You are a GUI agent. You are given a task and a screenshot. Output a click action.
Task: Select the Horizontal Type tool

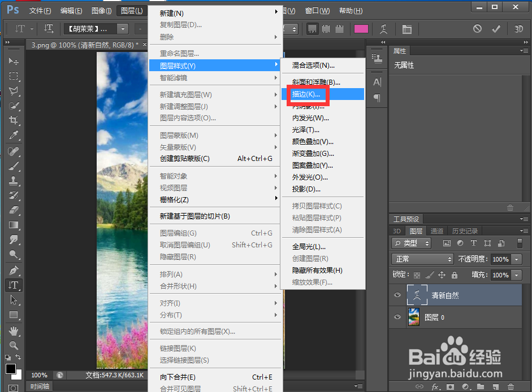[x=14, y=285]
